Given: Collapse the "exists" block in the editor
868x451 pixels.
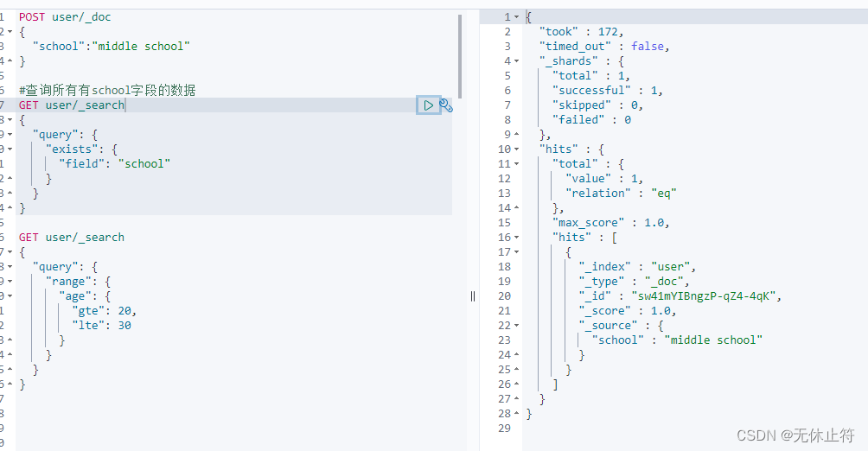Looking at the screenshot, I should [10, 149].
